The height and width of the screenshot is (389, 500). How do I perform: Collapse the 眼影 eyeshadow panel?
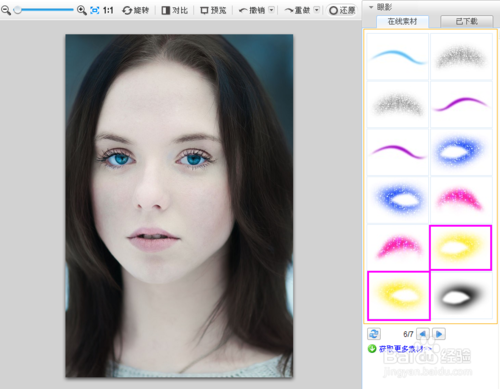[371, 7]
